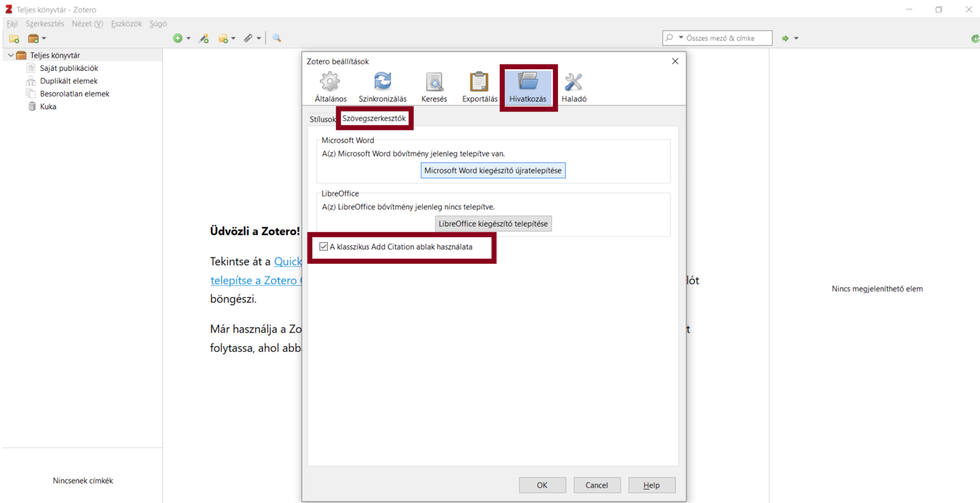Open the New Note dropdown arrow

tap(233, 39)
